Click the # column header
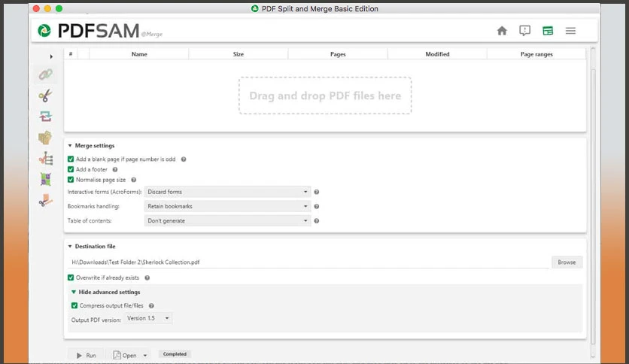The height and width of the screenshot is (364, 629). tap(71, 54)
